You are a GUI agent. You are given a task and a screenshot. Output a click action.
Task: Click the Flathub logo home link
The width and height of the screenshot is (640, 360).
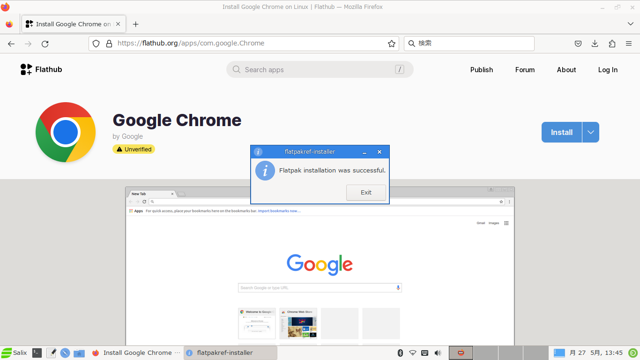[x=41, y=69]
